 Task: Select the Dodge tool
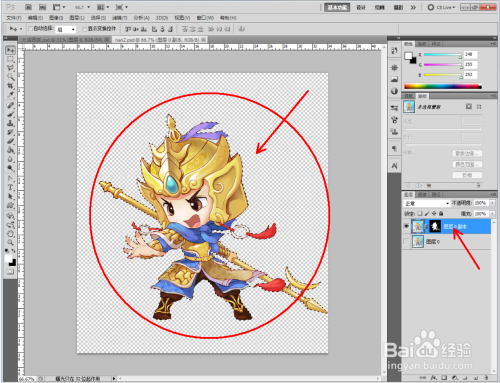[11, 168]
